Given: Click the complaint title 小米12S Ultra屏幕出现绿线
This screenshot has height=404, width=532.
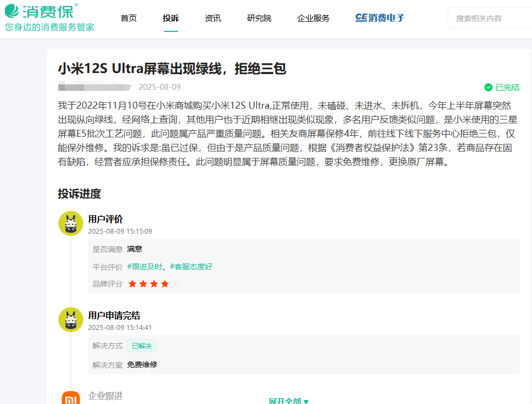Looking at the screenshot, I should tap(172, 69).
